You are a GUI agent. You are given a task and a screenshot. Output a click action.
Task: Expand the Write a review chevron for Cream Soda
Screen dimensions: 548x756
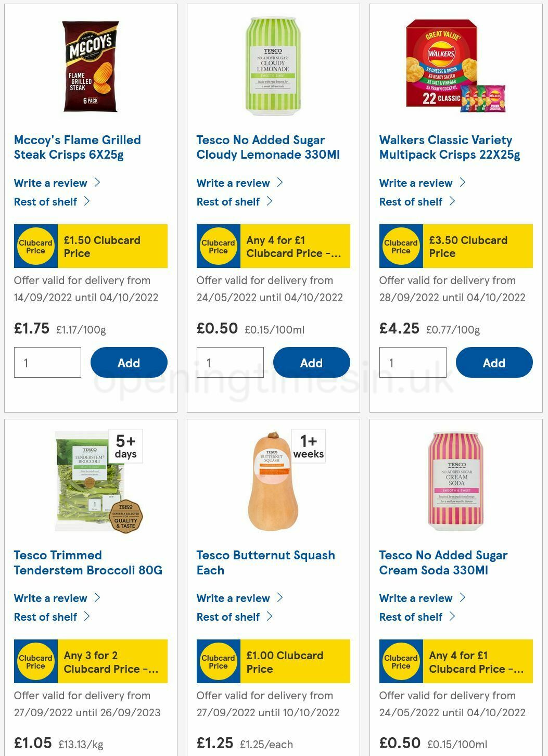coord(462,598)
